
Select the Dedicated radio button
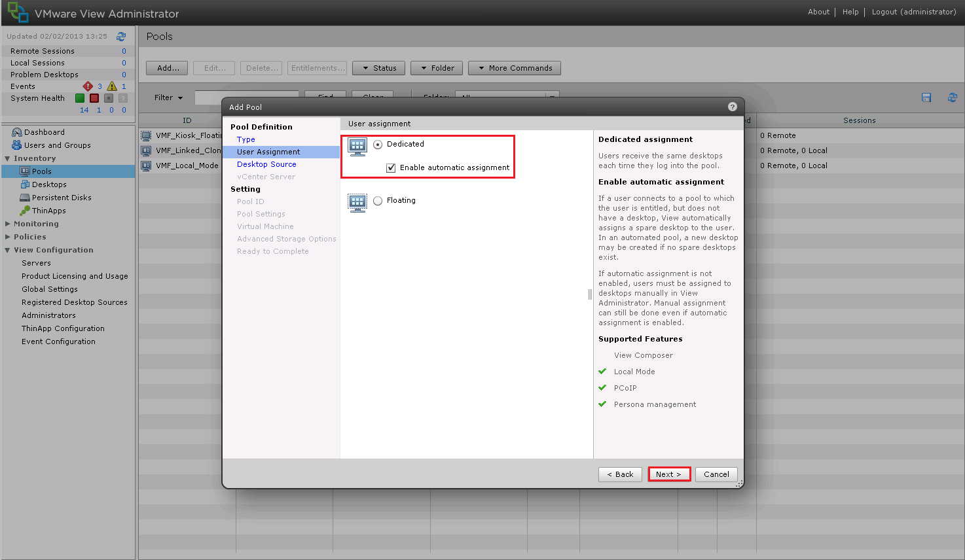point(378,145)
